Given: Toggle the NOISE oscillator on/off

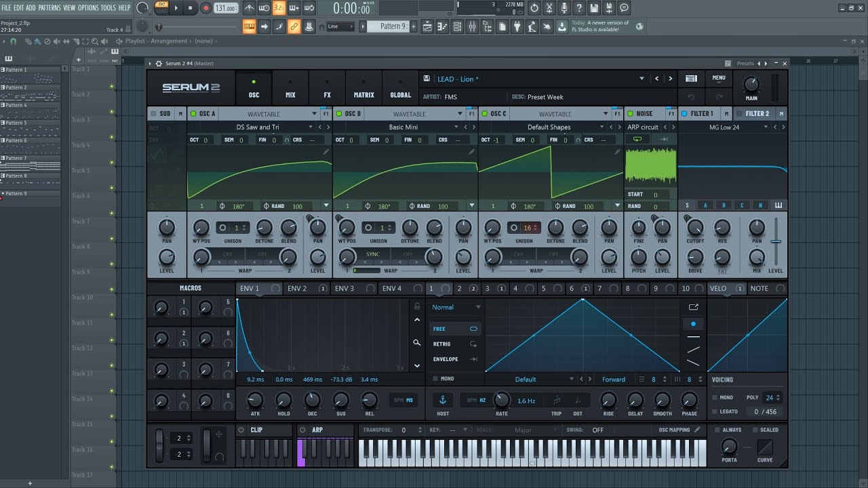Looking at the screenshot, I should point(630,114).
